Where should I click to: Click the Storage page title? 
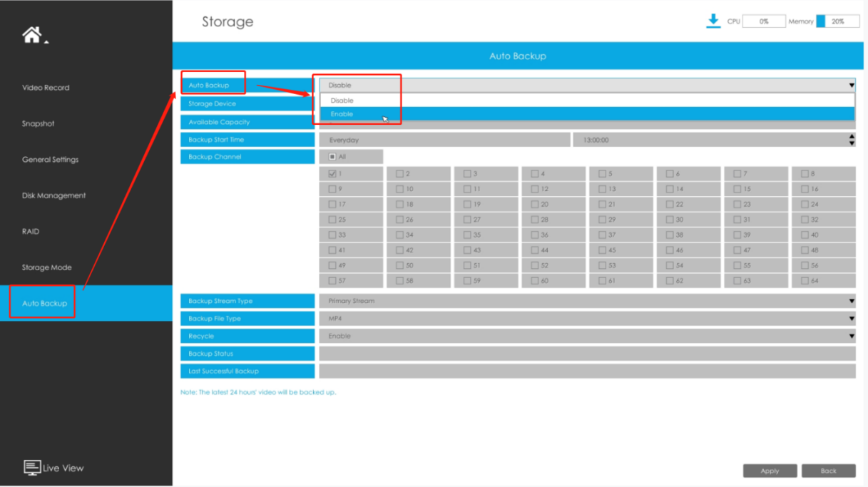coord(228,22)
